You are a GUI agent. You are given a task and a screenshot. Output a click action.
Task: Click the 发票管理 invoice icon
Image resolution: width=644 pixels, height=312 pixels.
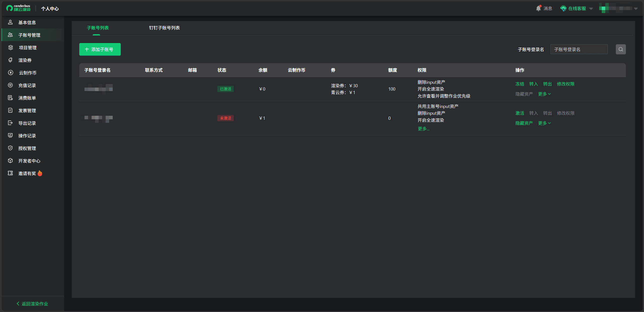tap(10, 110)
